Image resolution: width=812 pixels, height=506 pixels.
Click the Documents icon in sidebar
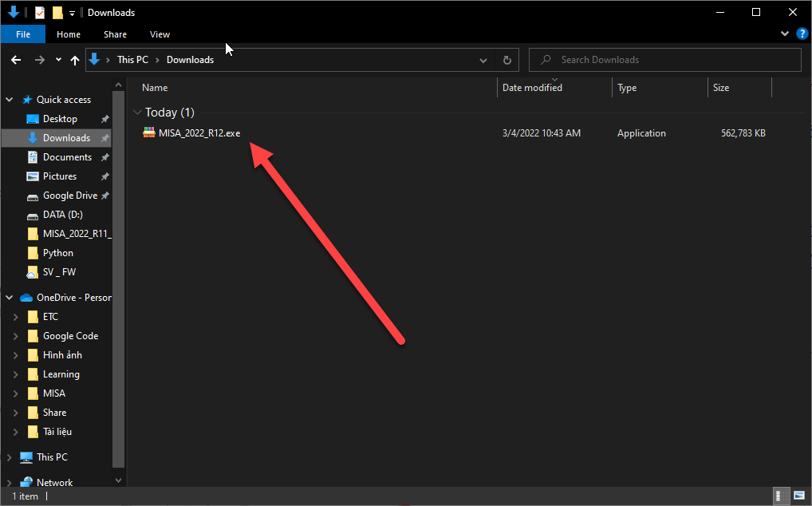[32, 157]
